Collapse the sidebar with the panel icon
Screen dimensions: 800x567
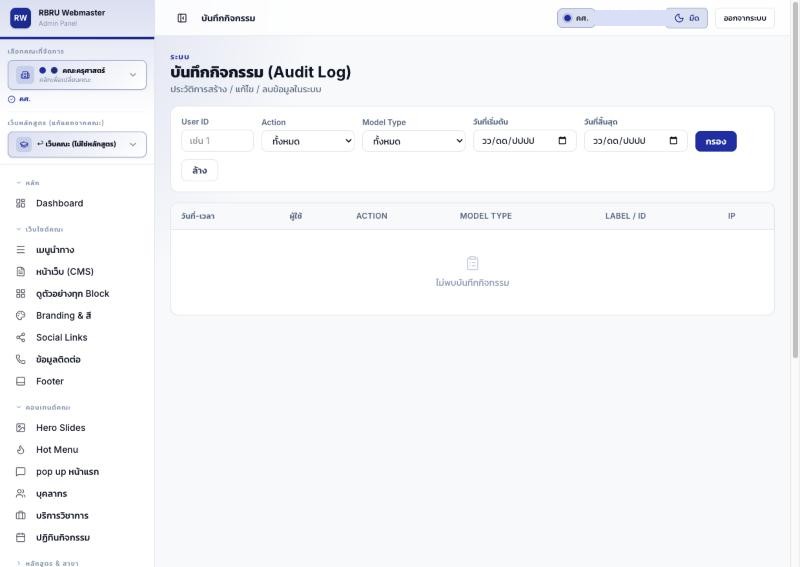tap(182, 18)
